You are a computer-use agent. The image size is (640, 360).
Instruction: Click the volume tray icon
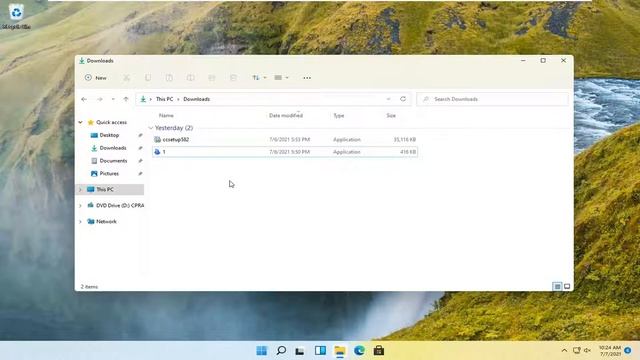(587, 351)
